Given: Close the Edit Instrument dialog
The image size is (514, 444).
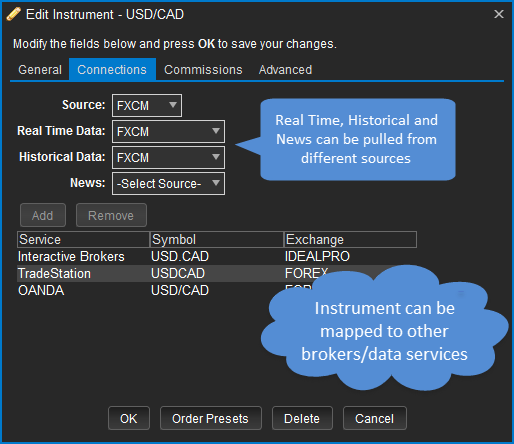Looking at the screenshot, I should (499, 14).
